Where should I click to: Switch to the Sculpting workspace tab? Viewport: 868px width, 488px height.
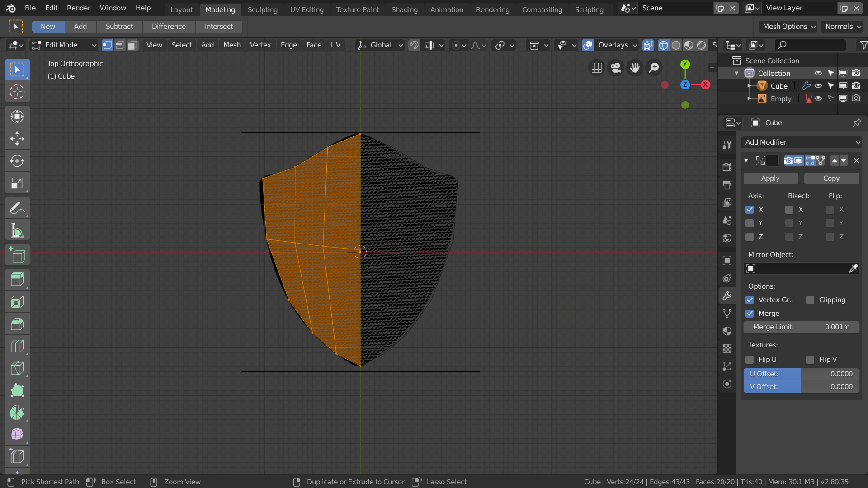pos(263,9)
